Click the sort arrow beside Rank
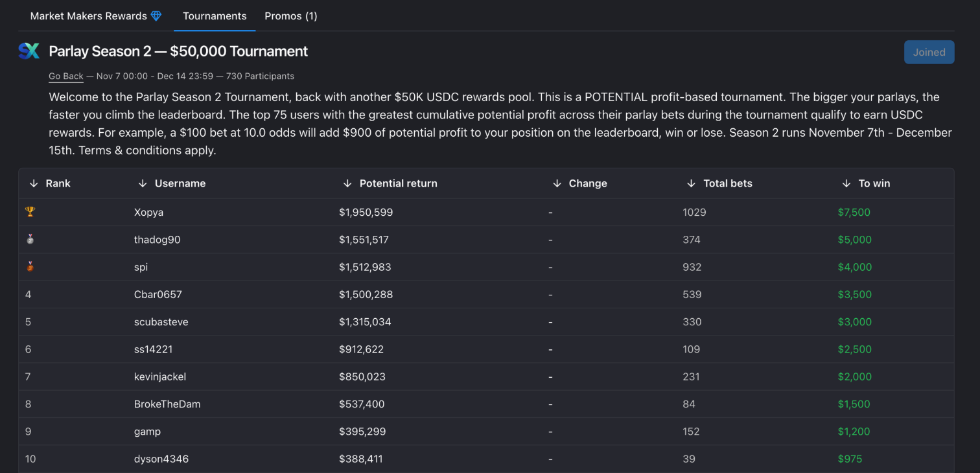Viewport: 980px width, 473px height. click(34, 183)
